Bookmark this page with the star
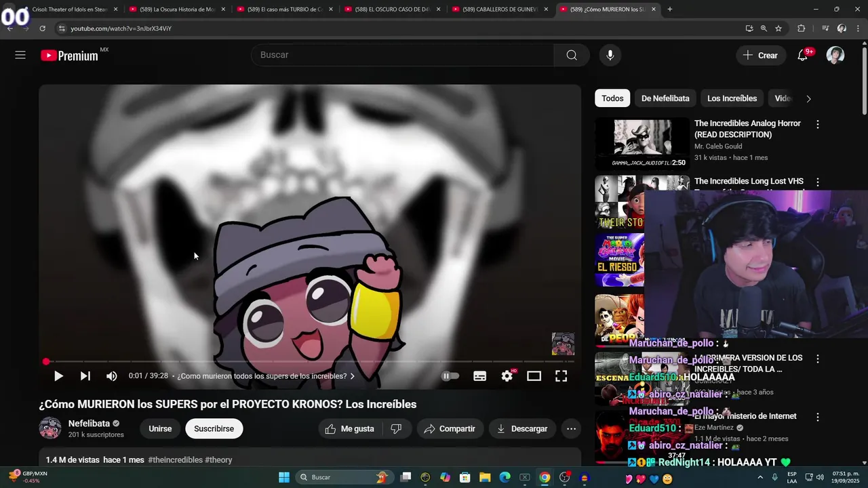This screenshot has height=488, width=868. [778, 28]
